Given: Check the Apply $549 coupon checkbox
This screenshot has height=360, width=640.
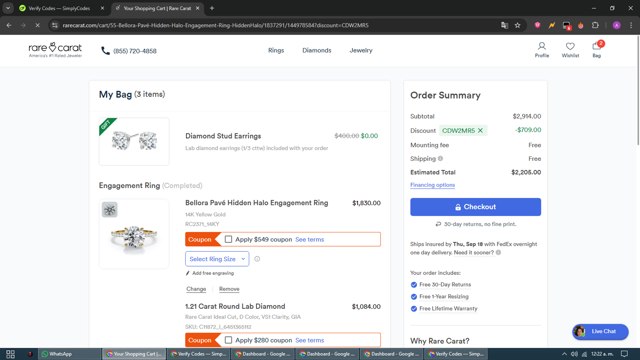Looking at the screenshot, I should (228, 239).
